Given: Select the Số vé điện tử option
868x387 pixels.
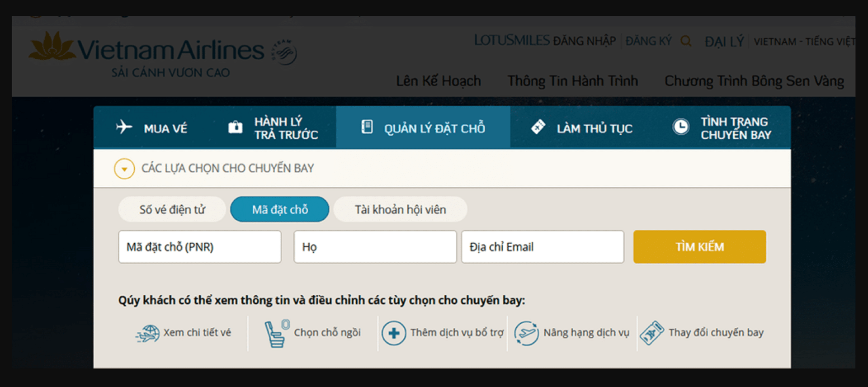Looking at the screenshot, I should [x=172, y=209].
